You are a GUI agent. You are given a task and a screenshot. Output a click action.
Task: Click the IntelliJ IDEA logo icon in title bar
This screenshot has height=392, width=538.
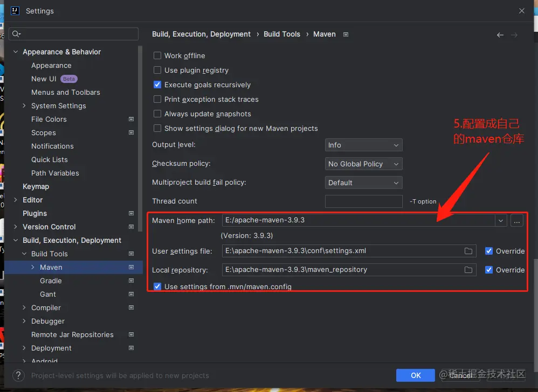pyautogui.click(x=15, y=11)
